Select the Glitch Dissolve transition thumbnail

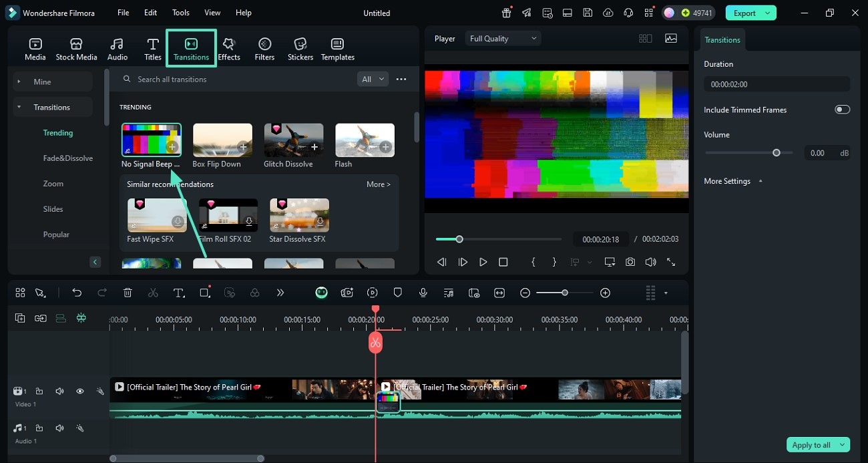tap(294, 140)
